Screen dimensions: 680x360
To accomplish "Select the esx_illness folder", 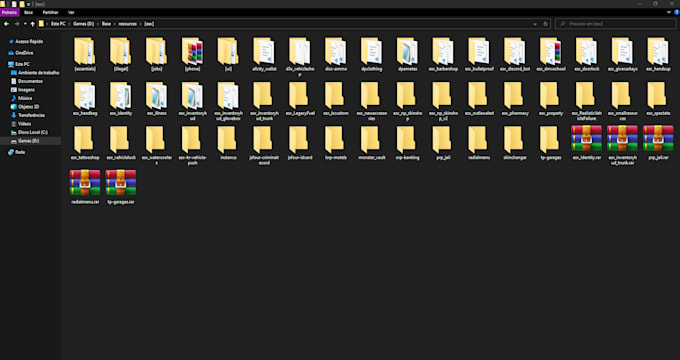I will tap(156, 98).
